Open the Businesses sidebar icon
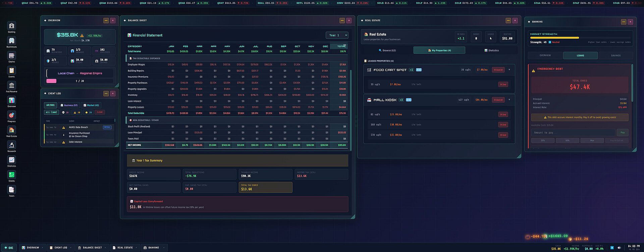The width and height of the screenshot is (644, 252). point(11,41)
